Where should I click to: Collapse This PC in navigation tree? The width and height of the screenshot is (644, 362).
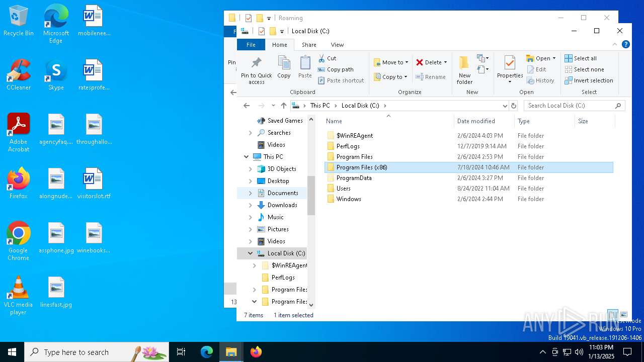[x=246, y=157]
